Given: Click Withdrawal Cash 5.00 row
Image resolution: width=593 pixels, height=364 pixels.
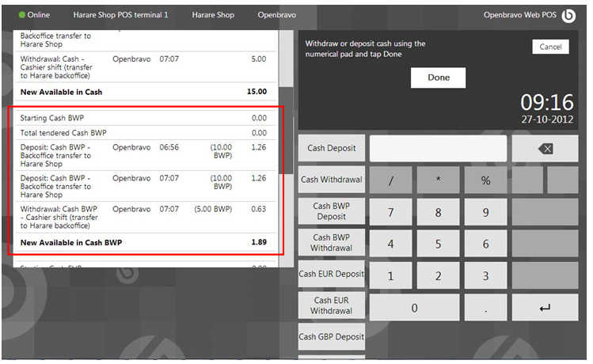Looking at the screenshot, I should coord(145,67).
